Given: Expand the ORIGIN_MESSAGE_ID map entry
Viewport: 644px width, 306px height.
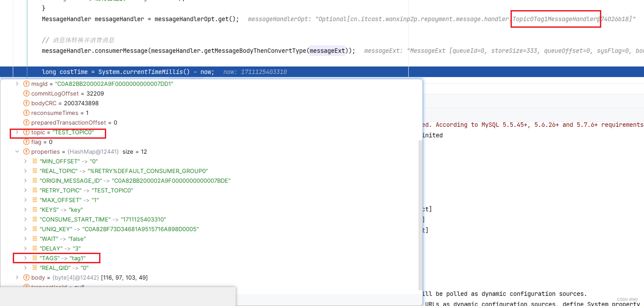Looking at the screenshot, I should 26,181.
